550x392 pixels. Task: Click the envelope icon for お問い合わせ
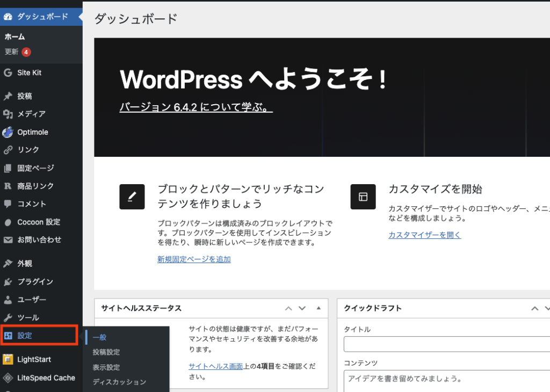[x=8, y=240]
